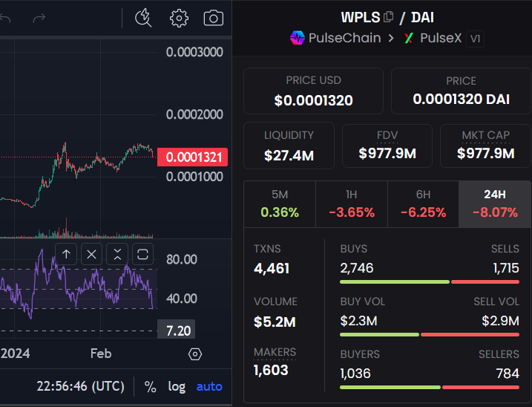Viewport: 532px width, 407px height.
Task: Select the 24H timeframe tab
Action: pos(495,204)
